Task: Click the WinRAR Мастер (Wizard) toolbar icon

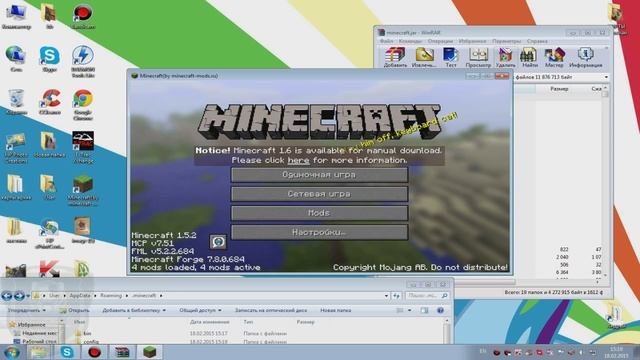Action: (554, 57)
